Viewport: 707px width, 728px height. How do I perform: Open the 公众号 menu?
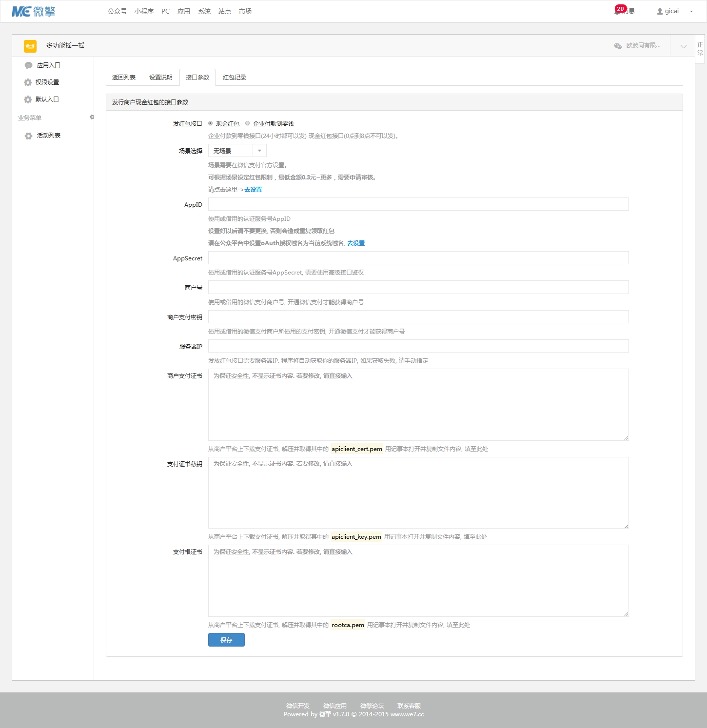point(117,11)
